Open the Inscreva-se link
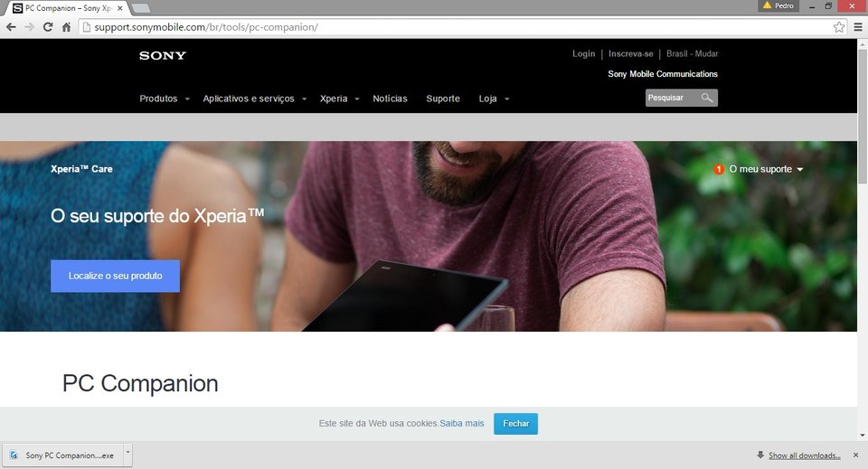 [x=630, y=53]
